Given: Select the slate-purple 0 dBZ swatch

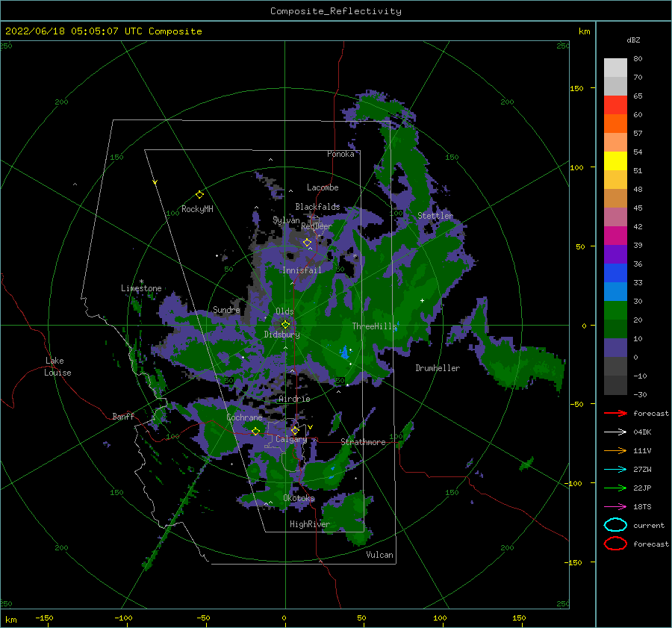Looking at the screenshot, I should [615, 348].
